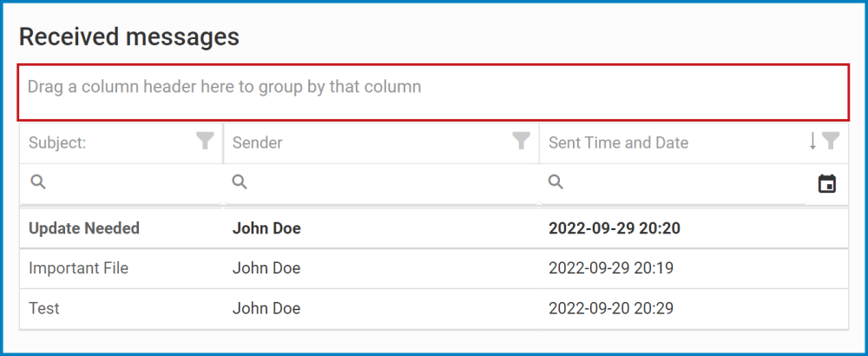
Task: Click the descending sort arrow icon
Action: tap(812, 142)
